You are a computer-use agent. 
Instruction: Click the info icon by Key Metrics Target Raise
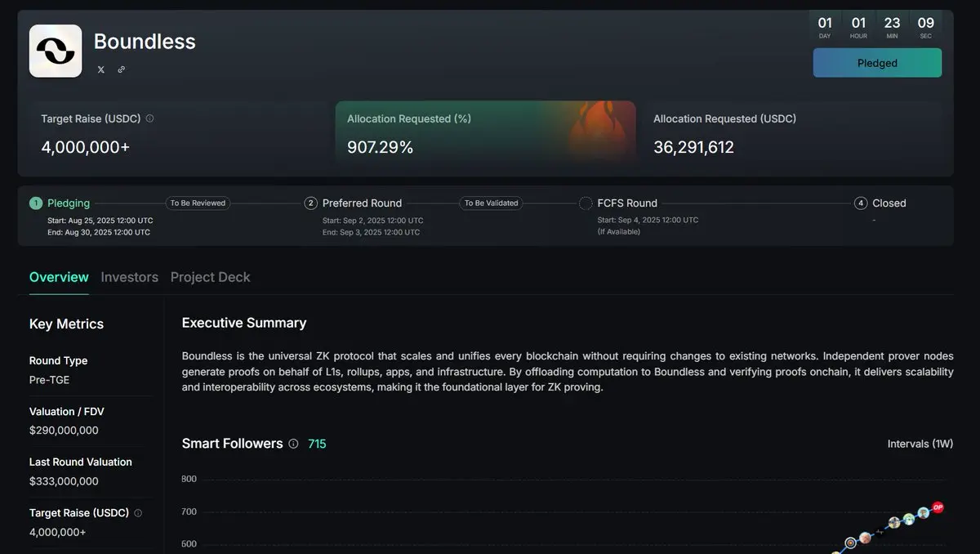click(x=138, y=513)
